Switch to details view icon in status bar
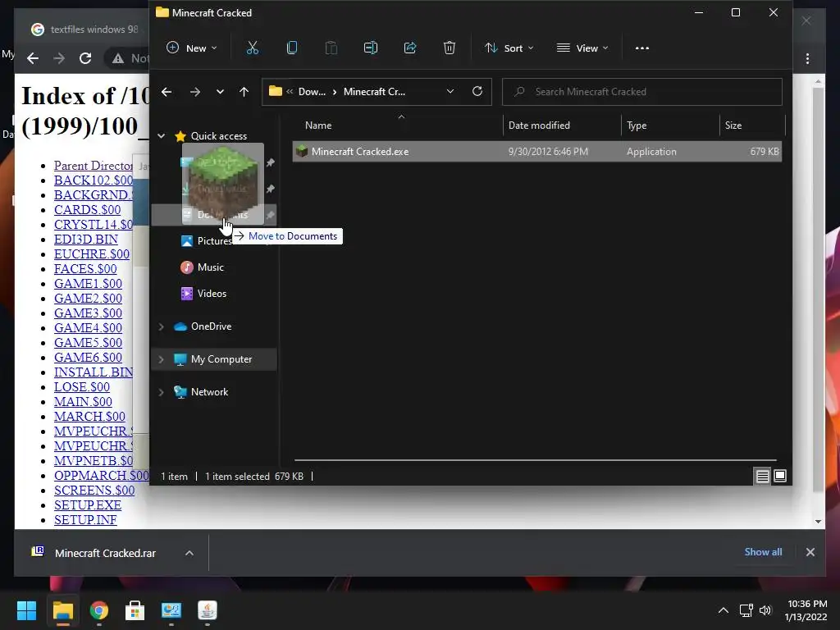The image size is (840, 630). pyautogui.click(x=762, y=476)
